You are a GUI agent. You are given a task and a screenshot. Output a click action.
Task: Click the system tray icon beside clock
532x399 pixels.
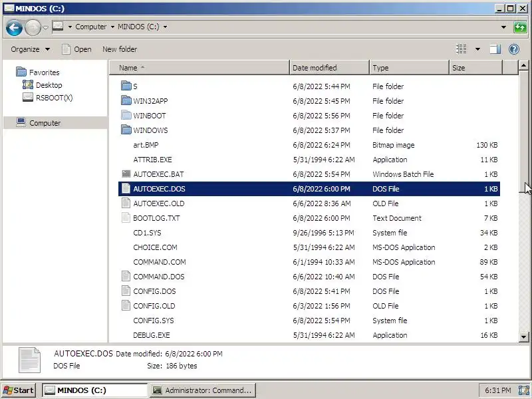coord(524,390)
